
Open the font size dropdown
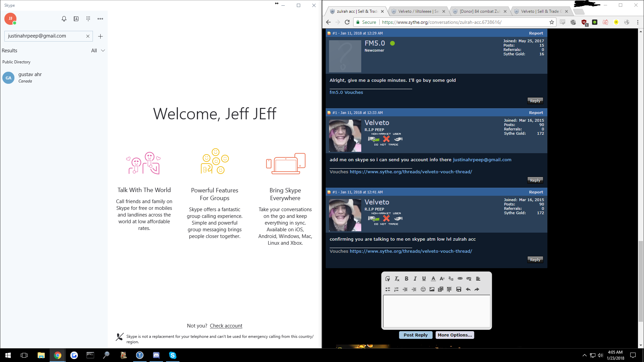tap(442, 279)
